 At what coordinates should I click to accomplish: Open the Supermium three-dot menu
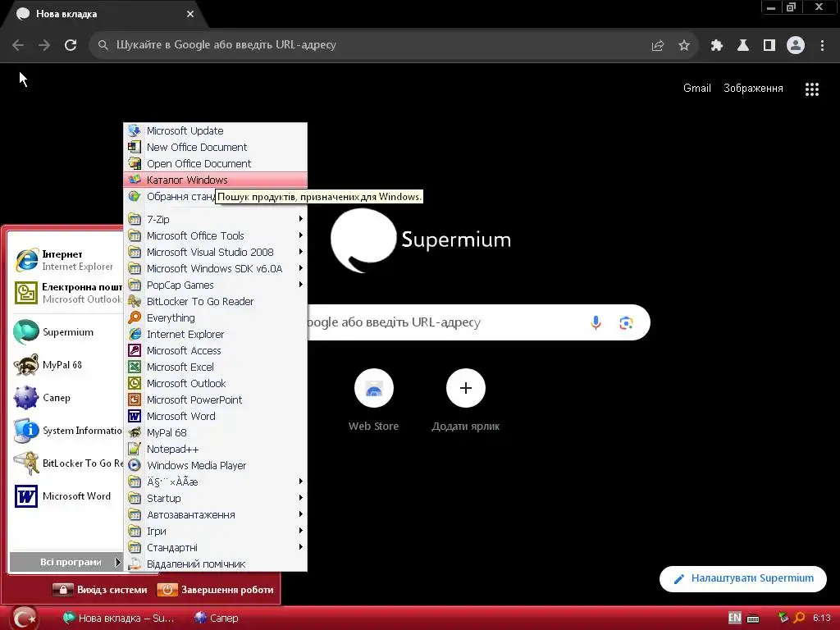822,45
